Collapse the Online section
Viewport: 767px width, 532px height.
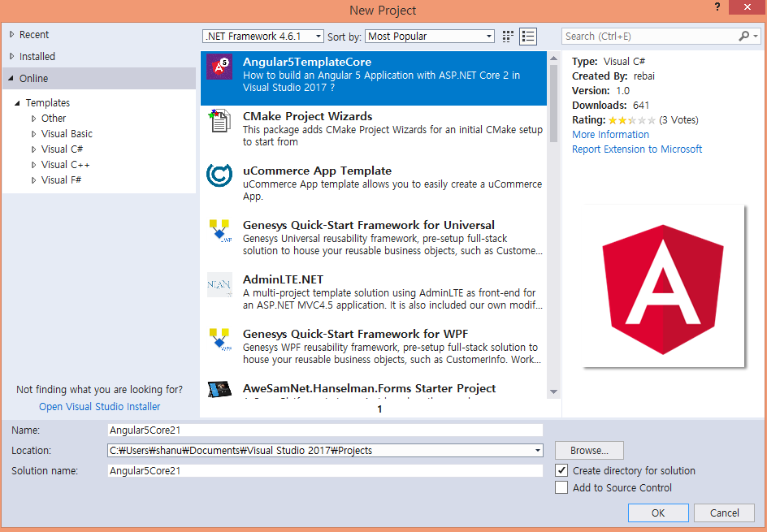(11, 78)
